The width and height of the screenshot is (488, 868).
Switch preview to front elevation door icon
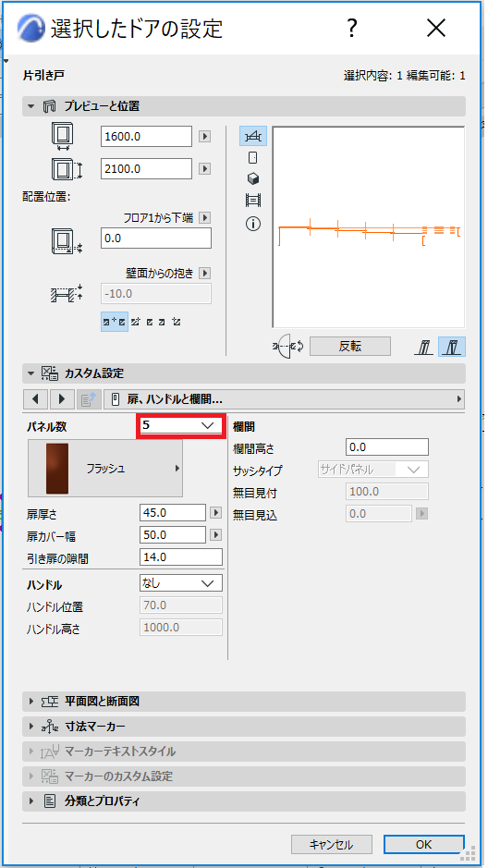tap(253, 158)
